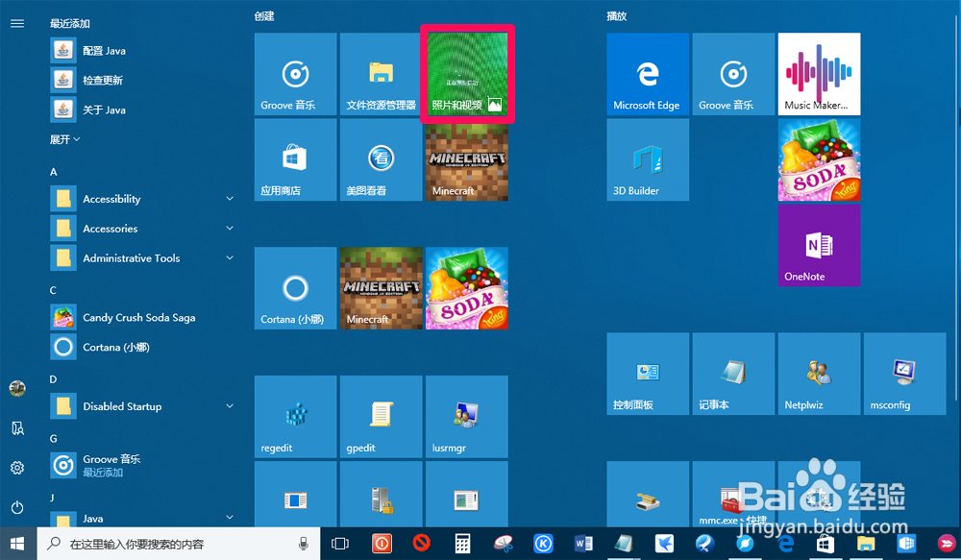Viewport: 961px width, 560px height.
Task: Open the 控制面板 tile
Action: [x=648, y=375]
